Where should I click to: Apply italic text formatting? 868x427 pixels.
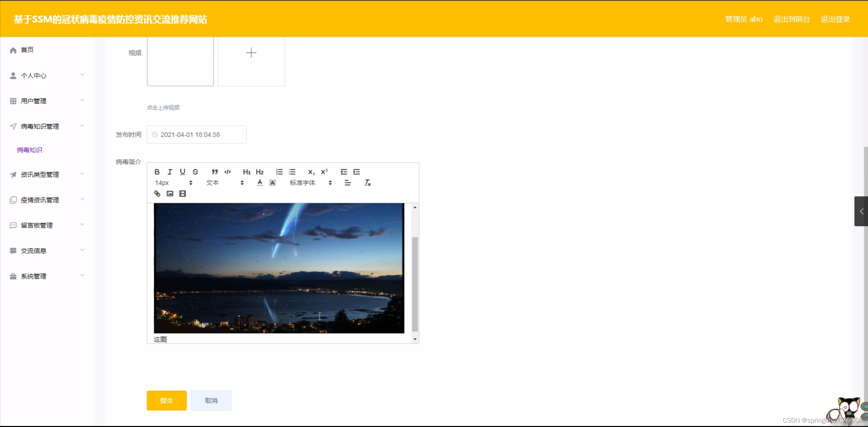click(x=170, y=172)
